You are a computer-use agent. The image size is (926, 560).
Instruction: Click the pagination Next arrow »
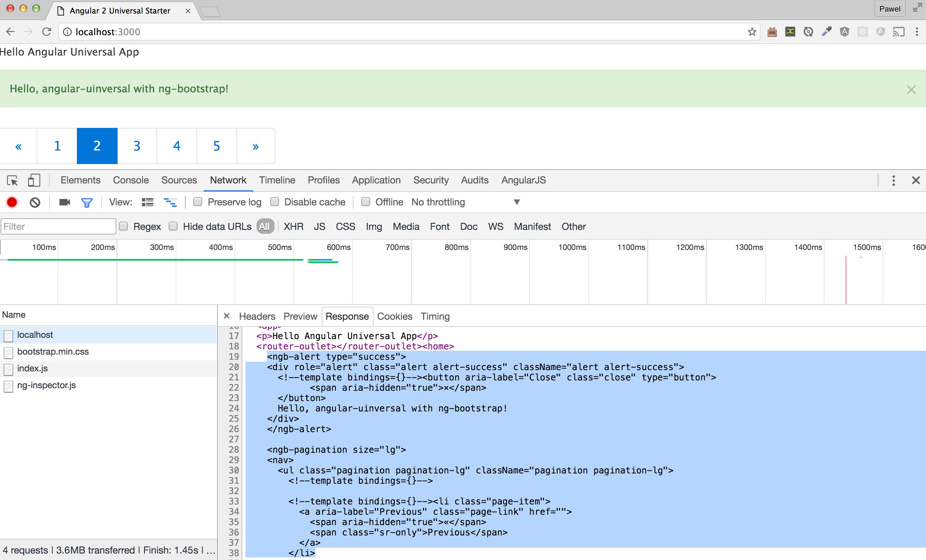tap(256, 146)
